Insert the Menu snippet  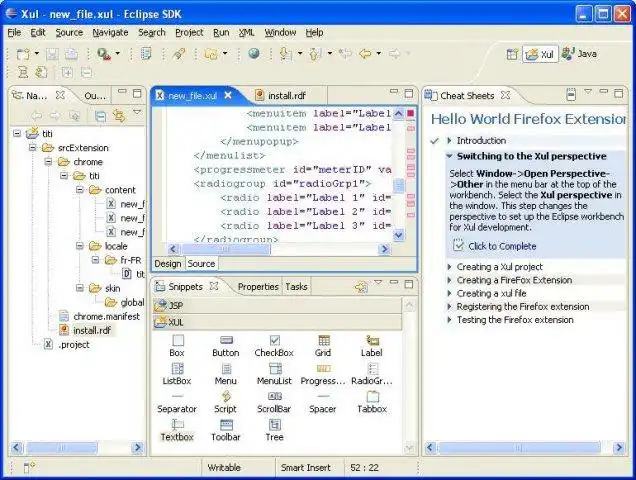pyautogui.click(x=226, y=374)
